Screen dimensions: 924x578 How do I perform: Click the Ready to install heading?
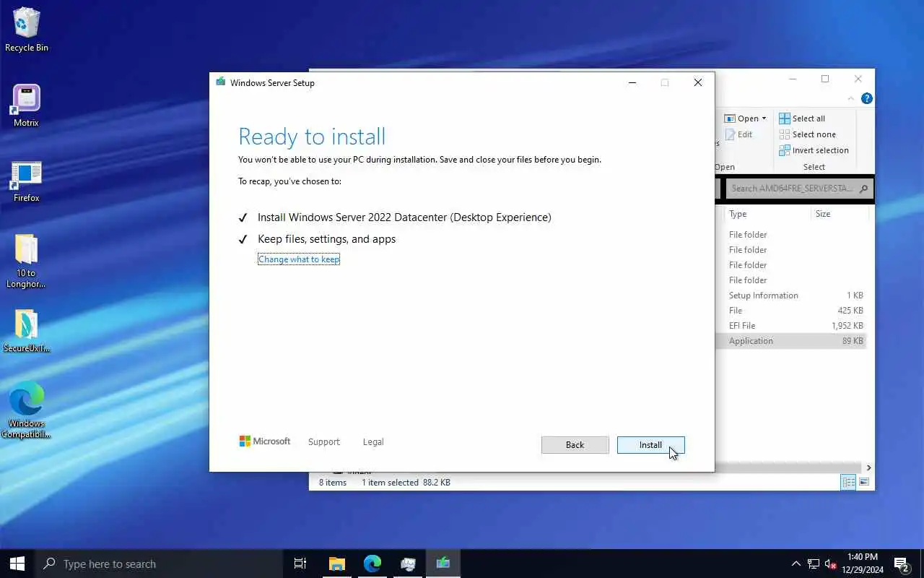coord(312,137)
